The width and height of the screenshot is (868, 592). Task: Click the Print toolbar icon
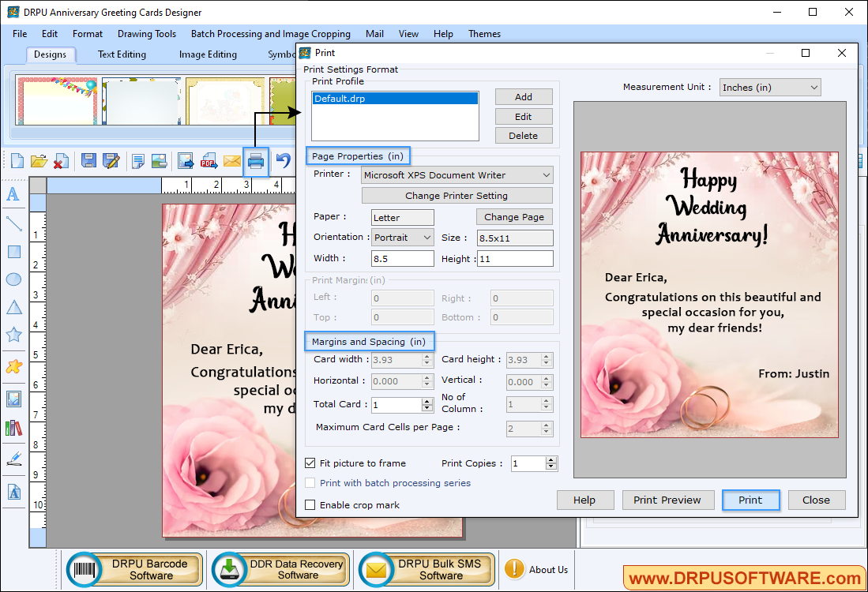(x=255, y=162)
